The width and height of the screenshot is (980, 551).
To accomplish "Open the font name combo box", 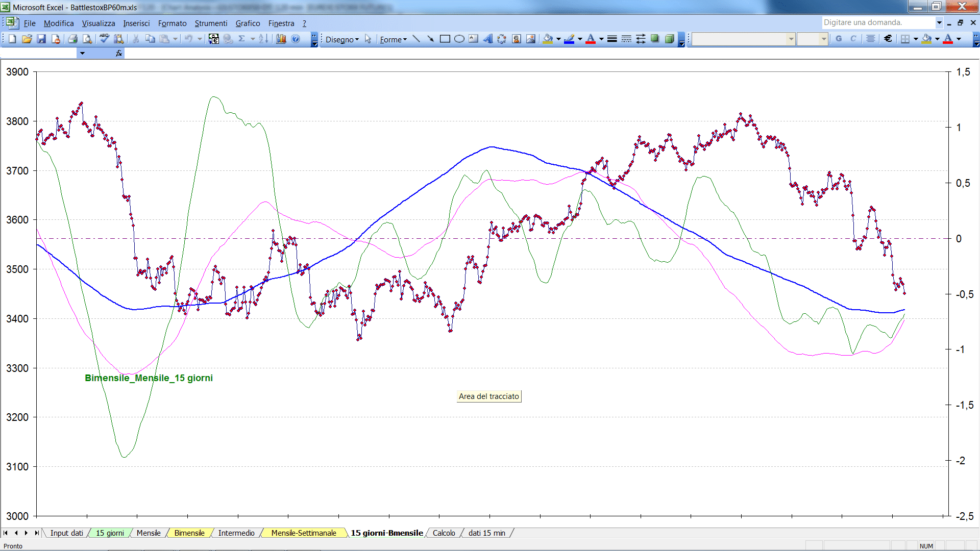I will (x=744, y=39).
